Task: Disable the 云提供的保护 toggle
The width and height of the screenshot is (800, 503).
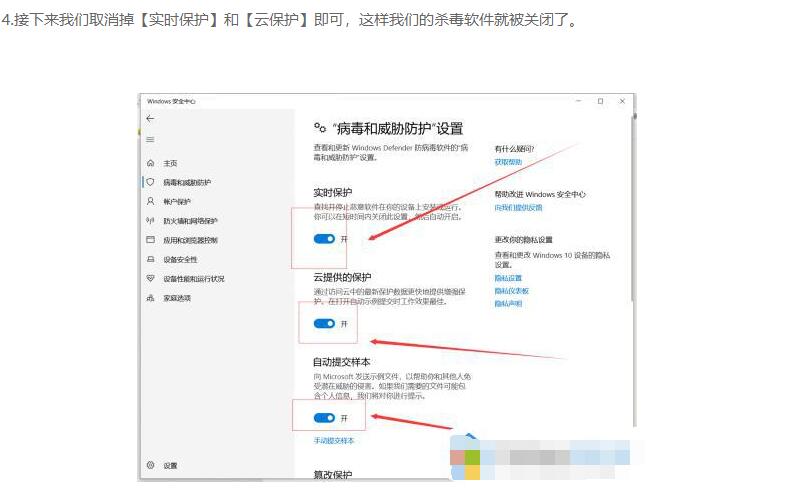Action: 323,324
